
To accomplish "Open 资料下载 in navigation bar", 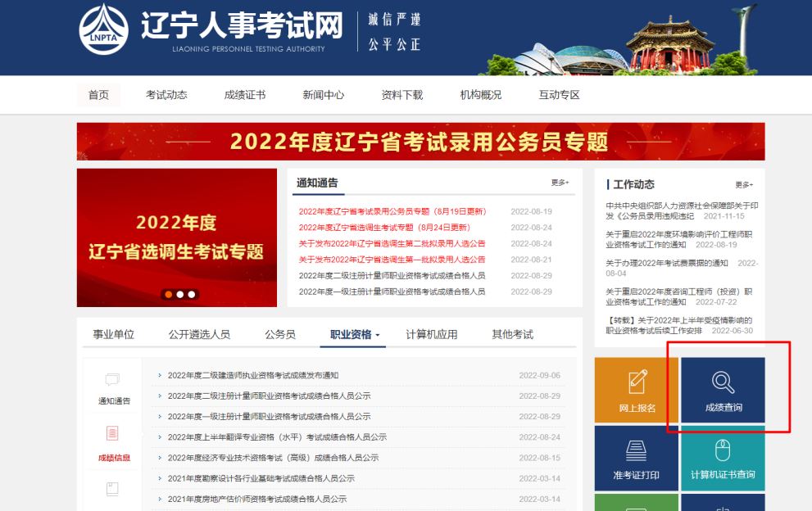I will click(x=401, y=95).
